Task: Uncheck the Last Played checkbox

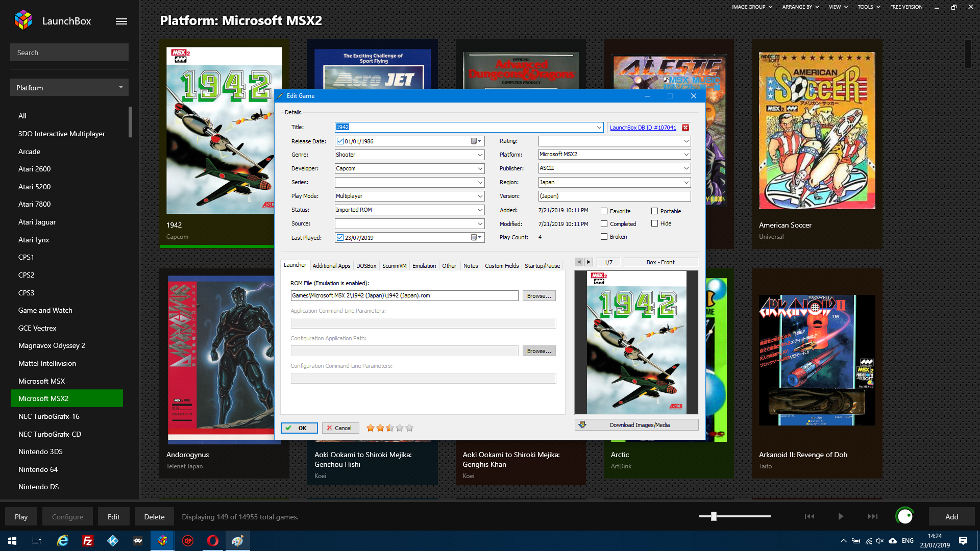Action: point(340,238)
